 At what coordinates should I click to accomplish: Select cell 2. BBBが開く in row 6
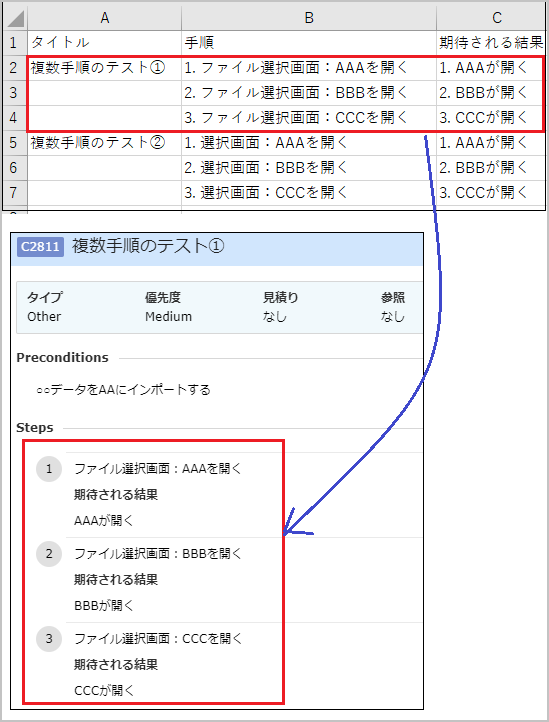coord(491,168)
